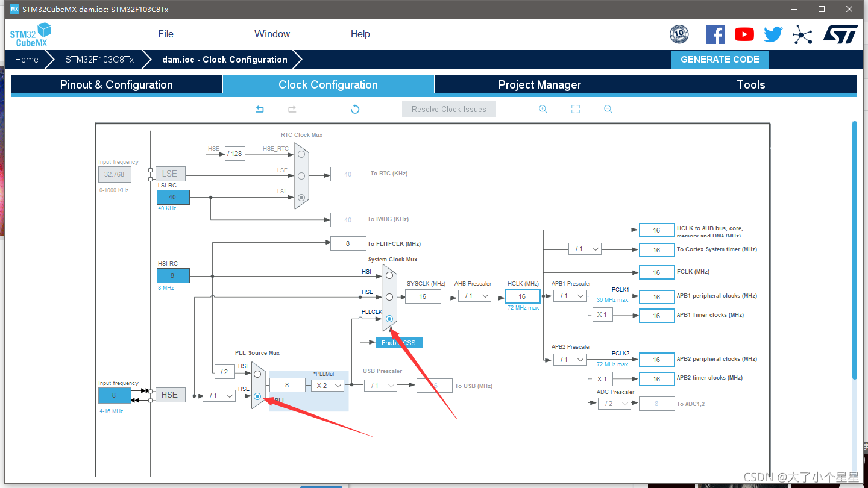Open the PLLMul X 2 dropdown

click(327, 385)
